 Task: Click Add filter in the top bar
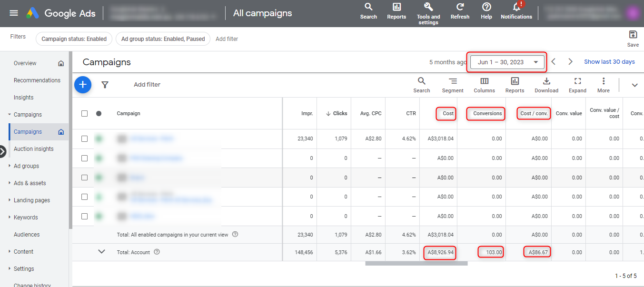[x=227, y=39]
